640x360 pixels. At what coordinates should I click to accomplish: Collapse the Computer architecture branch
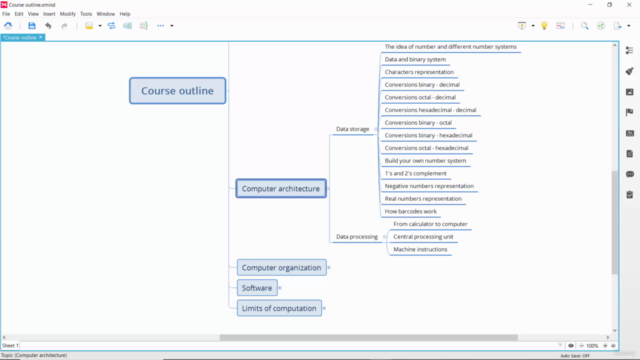[329, 189]
